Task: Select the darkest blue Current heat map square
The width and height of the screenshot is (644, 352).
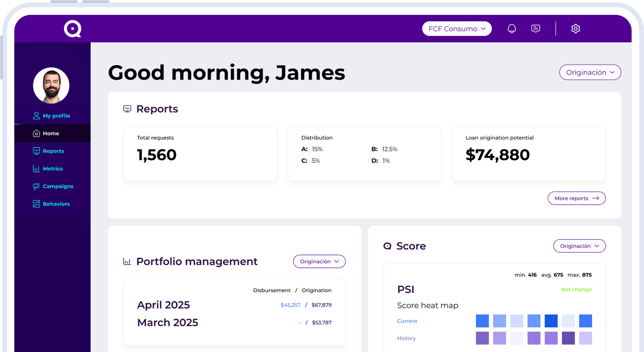Action: click(x=551, y=321)
